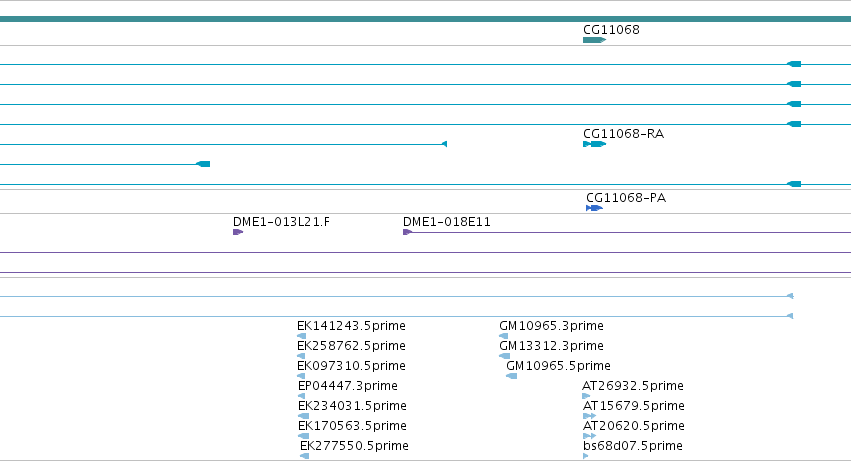Click the bs68d07.5prime label
Image resolution: width=851 pixels, height=461 pixels.
(633, 446)
